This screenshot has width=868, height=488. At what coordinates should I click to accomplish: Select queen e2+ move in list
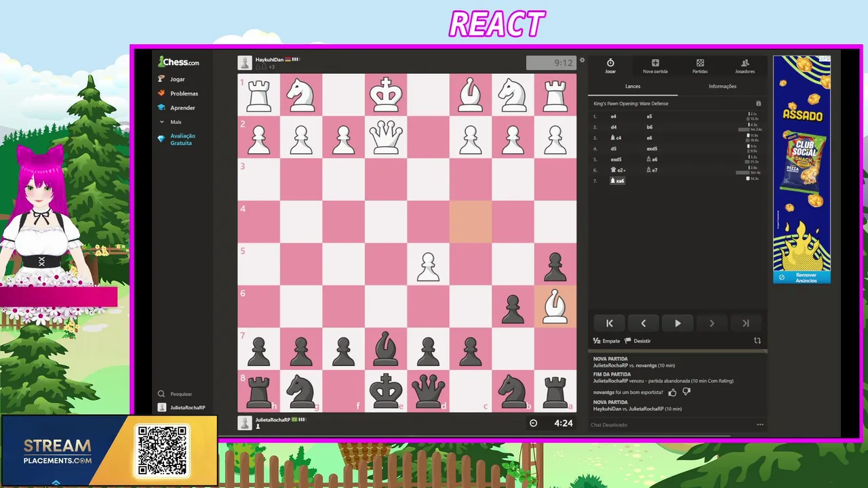pos(616,170)
